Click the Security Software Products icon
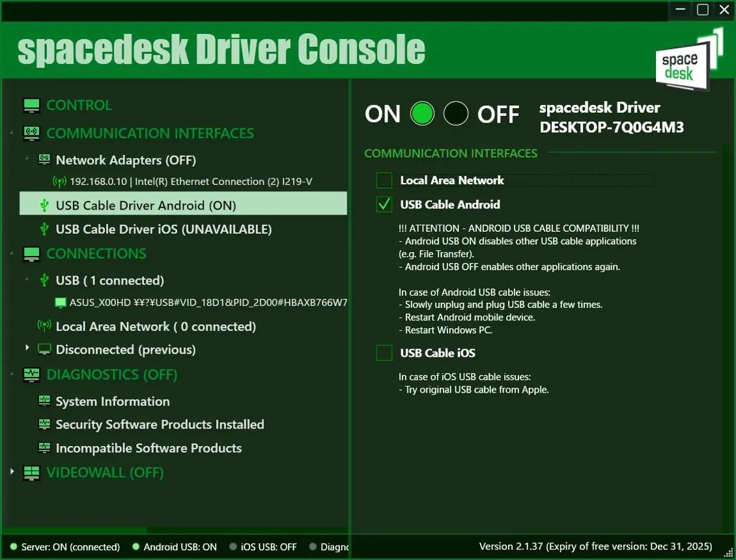This screenshot has height=560, width=736. (44, 424)
